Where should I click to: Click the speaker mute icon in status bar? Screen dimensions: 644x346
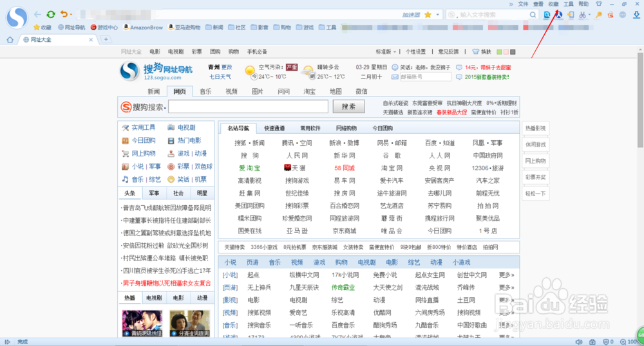tap(579, 341)
